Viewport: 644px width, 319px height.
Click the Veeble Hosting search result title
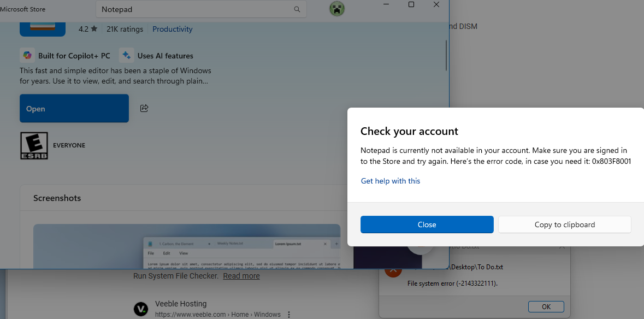pos(181,304)
